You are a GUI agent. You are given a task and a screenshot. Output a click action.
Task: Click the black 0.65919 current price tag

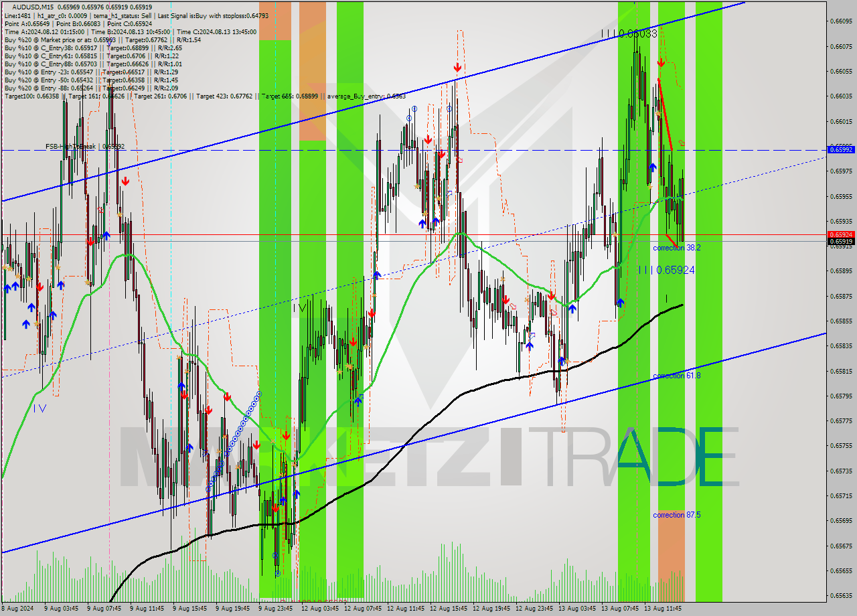[x=842, y=241]
